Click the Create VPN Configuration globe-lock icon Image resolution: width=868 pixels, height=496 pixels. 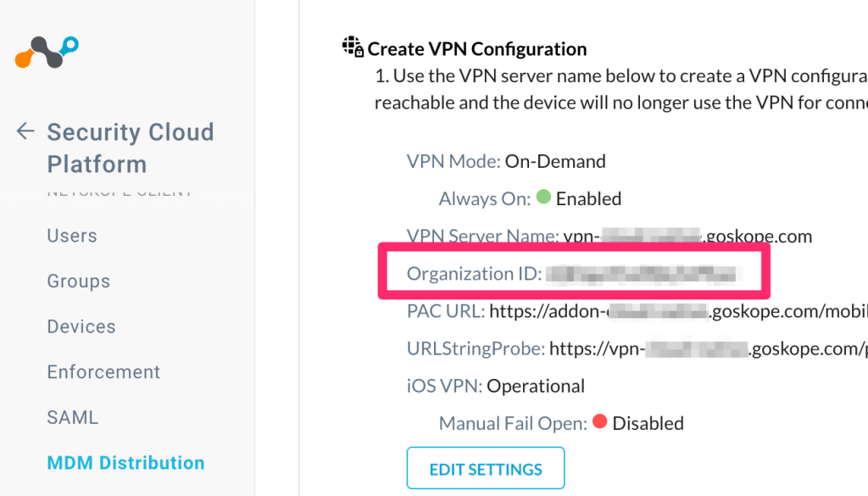[x=353, y=47]
